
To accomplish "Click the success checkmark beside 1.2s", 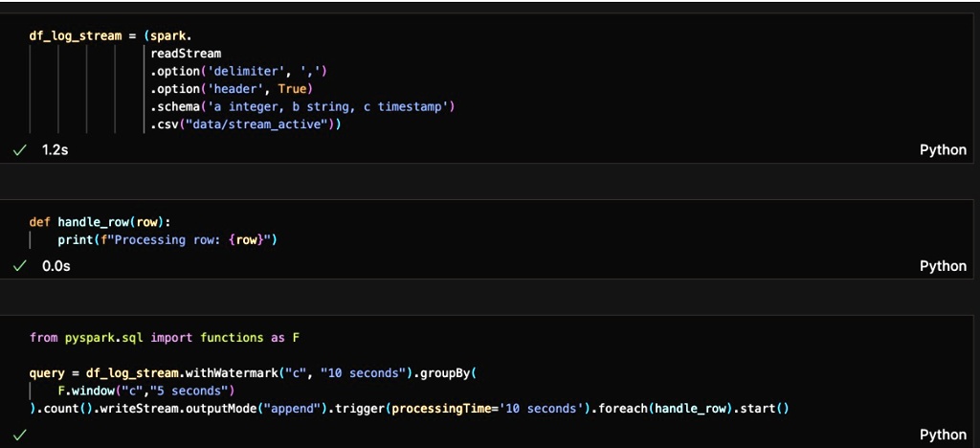I will pyautogui.click(x=19, y=150).
